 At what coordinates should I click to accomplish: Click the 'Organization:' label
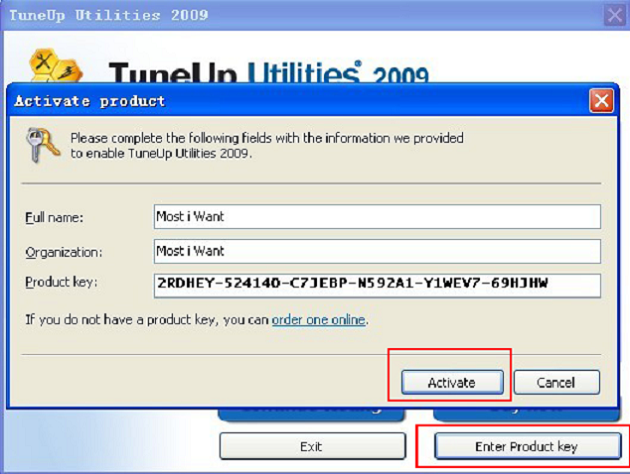64,252
